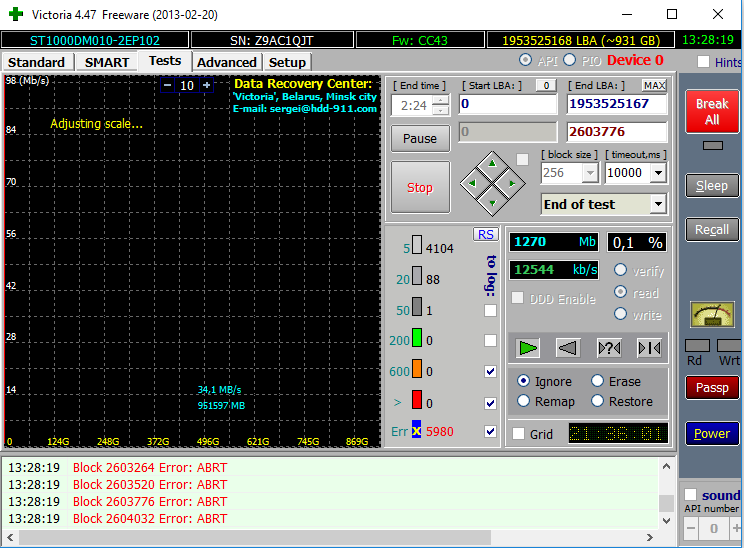Select the Erase radio option
The width and height of the screenshot is (744, 548).
click(597, 381)
